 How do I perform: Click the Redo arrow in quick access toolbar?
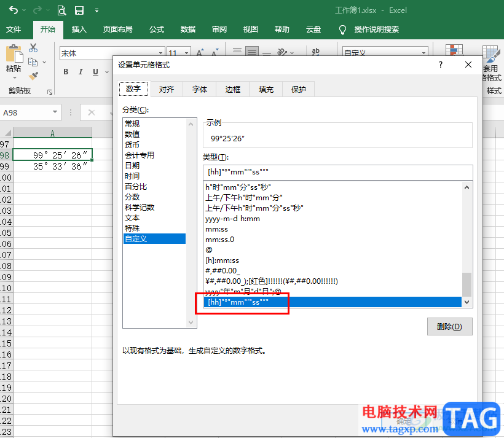[37, 10]
